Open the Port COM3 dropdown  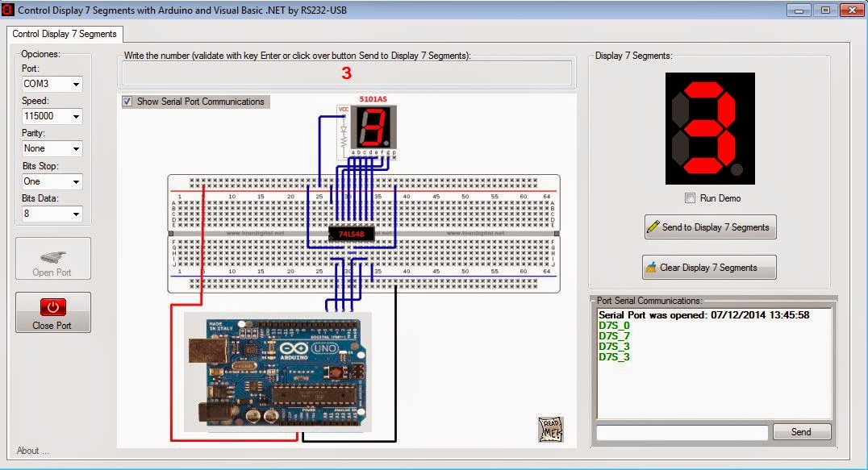coord(52,84)
